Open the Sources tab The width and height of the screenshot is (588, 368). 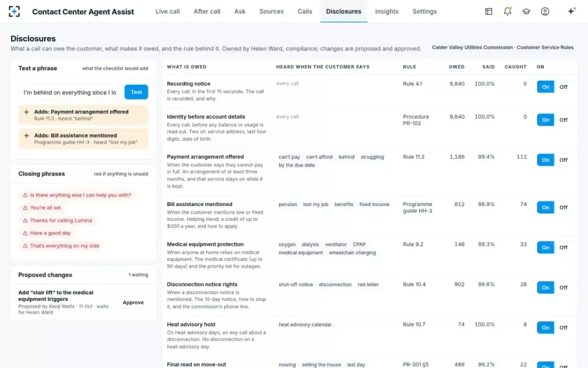click(x=271, y=11)
